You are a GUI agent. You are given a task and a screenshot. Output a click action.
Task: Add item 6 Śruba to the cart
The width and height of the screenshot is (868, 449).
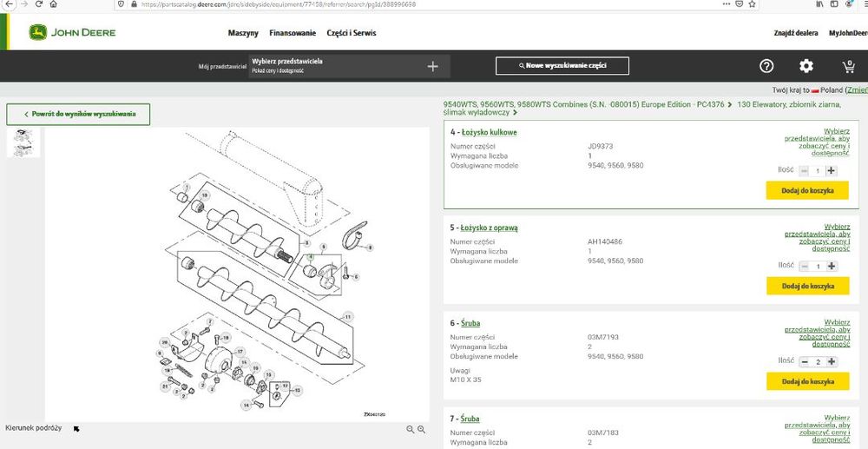coord(807,381)
